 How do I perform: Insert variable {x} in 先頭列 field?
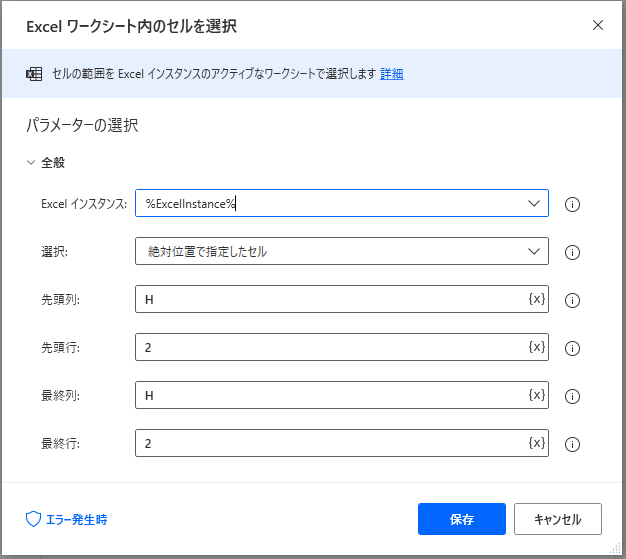536,299
